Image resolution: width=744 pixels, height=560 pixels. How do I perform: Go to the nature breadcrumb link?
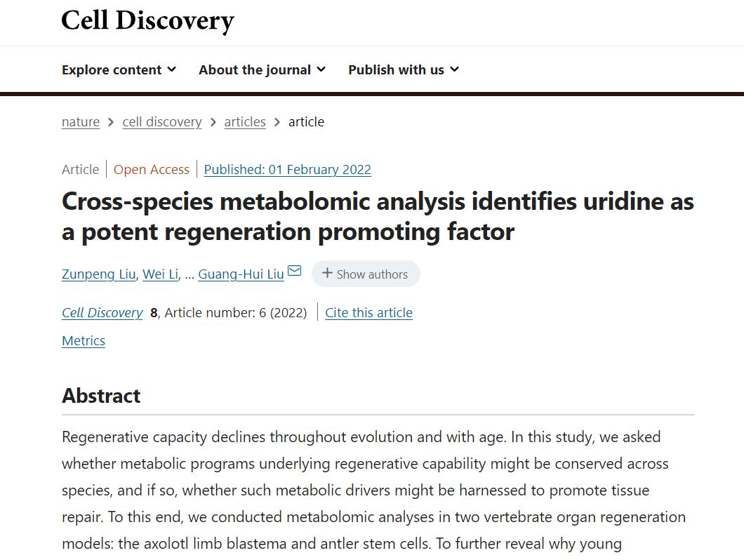point(81,122)
